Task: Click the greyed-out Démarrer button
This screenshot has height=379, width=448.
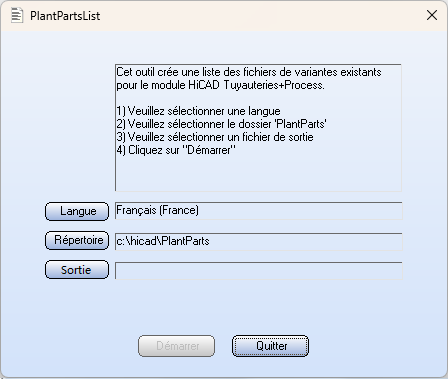Action: pos(177,346)
